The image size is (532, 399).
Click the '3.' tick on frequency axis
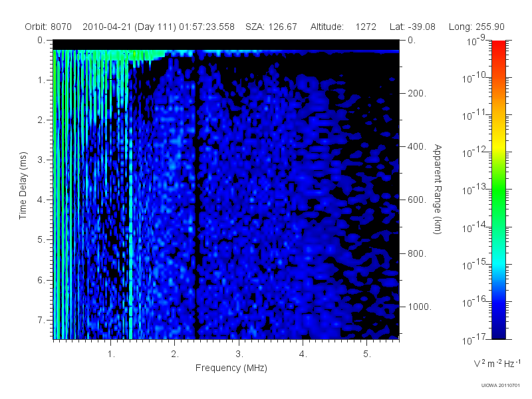(x=239, y=354)
